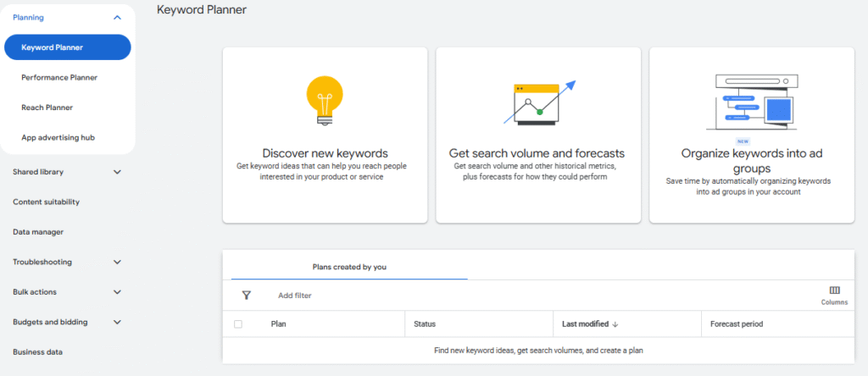Open Content suitability
This screenshot has width=868, height=376.
click(46, 202)
